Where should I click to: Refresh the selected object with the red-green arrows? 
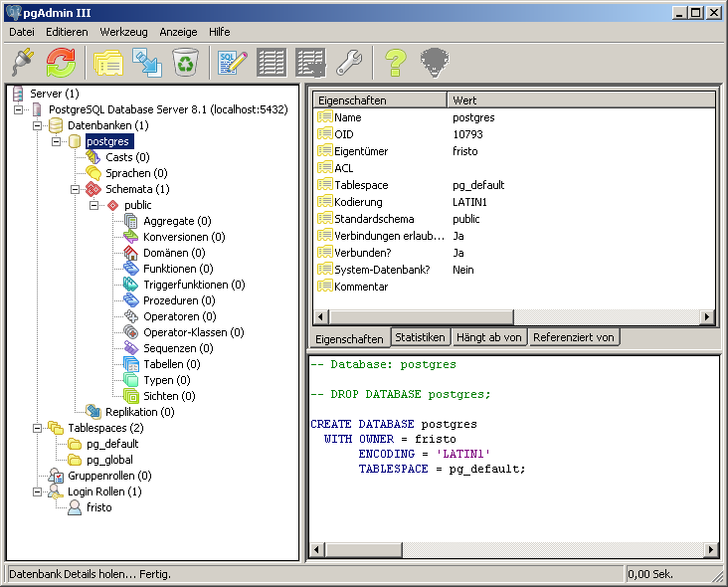point(61,63)
